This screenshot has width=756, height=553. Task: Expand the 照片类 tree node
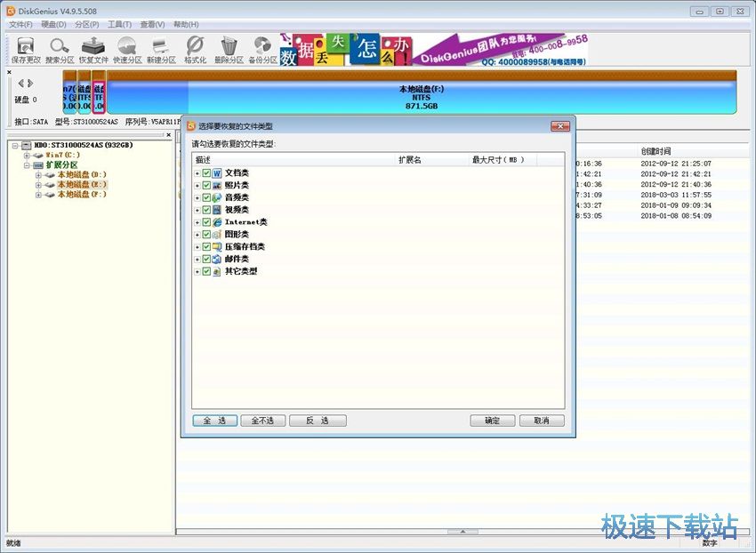197,186
